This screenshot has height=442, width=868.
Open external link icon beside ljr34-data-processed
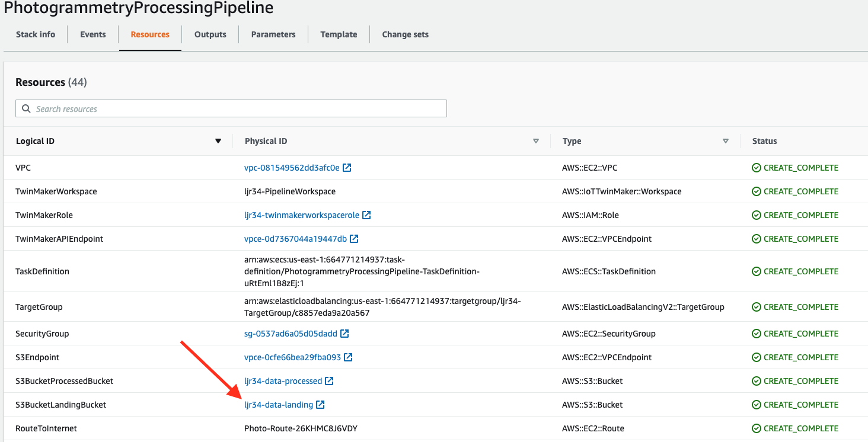(x=329, y=381)
